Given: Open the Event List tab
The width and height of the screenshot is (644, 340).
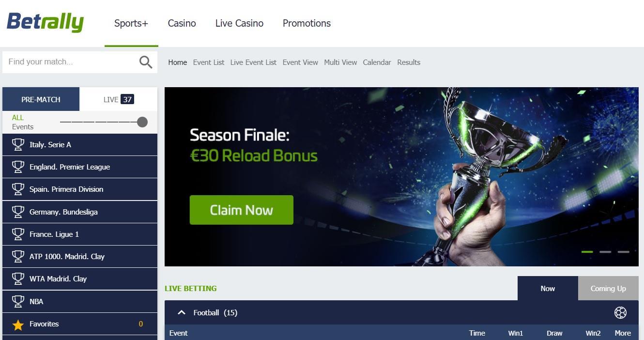Looking at the screenshot, I should tap(209, 62).
